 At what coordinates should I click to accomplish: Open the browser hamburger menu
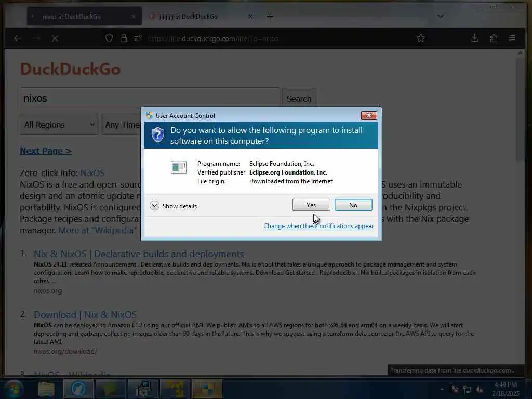click(512, 38)
